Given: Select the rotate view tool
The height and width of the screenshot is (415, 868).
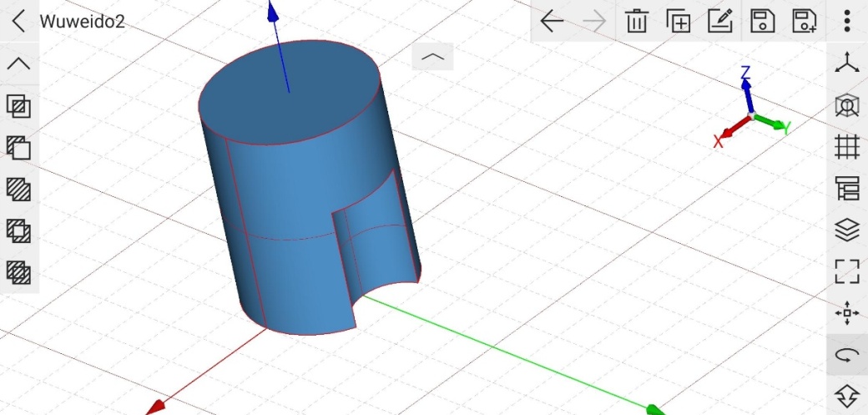Looking at the screenshot, I should point(847,355).
